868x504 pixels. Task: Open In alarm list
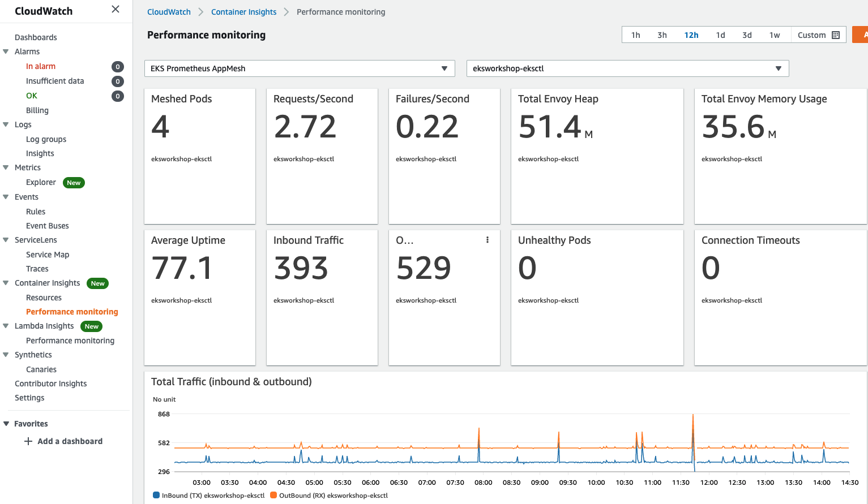[x=41, y=66]
